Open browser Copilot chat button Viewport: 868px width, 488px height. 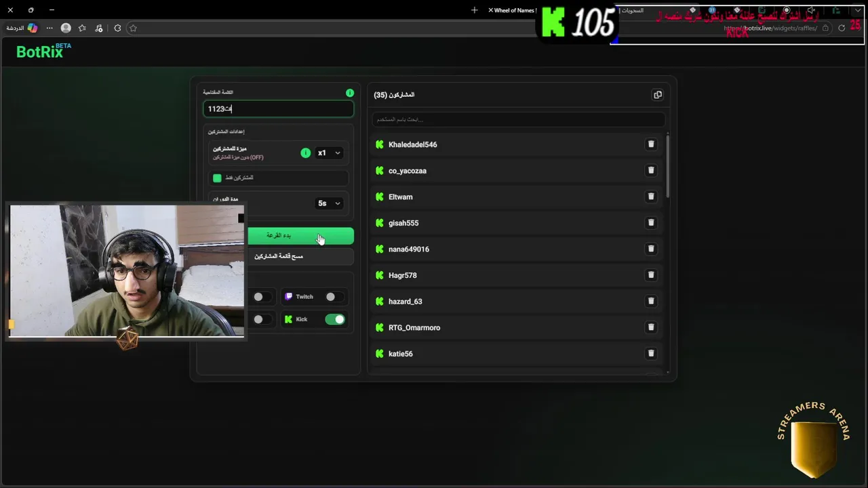(23, 28)
